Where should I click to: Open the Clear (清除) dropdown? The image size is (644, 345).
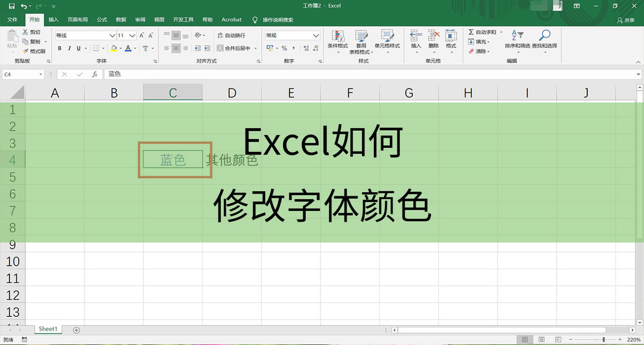click(479, 51)
